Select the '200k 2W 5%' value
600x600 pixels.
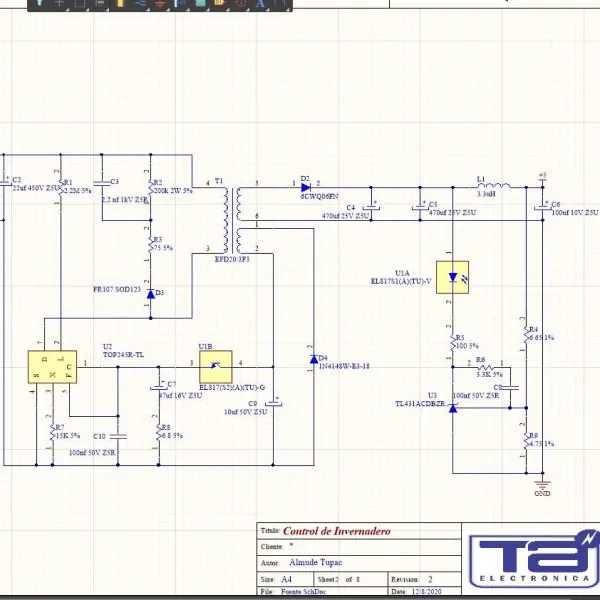point(173,191)
